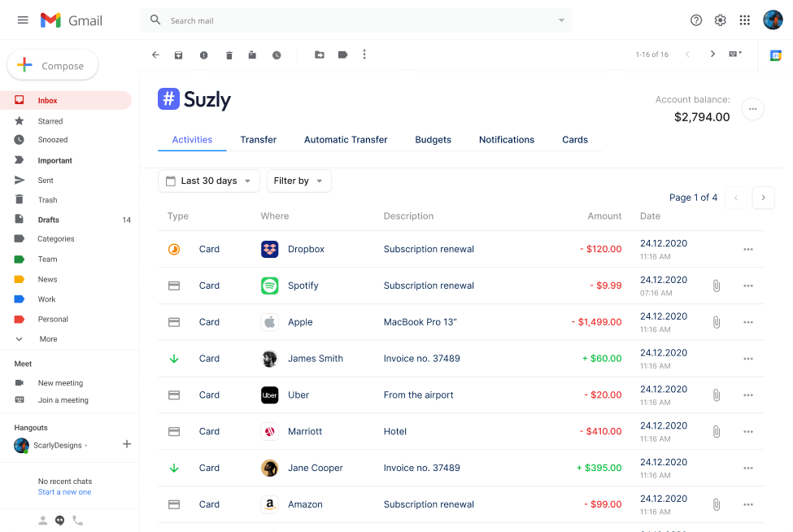Click the Start a new one link

(x=64, y=492)
